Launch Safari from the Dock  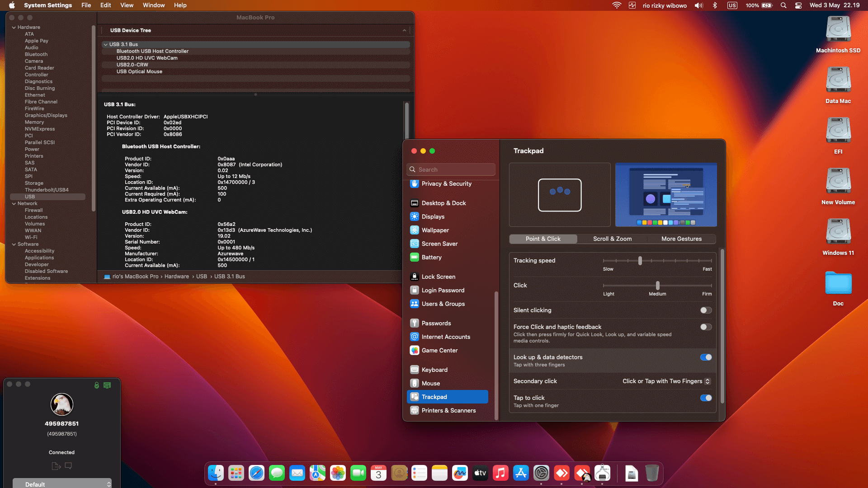256,473
